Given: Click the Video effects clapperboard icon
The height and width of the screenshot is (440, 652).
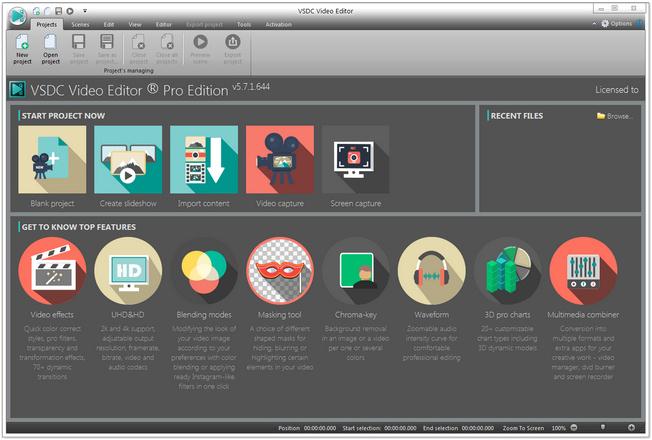Looking at the screenshot, I should pyautogui.click(x=52, y=271).
